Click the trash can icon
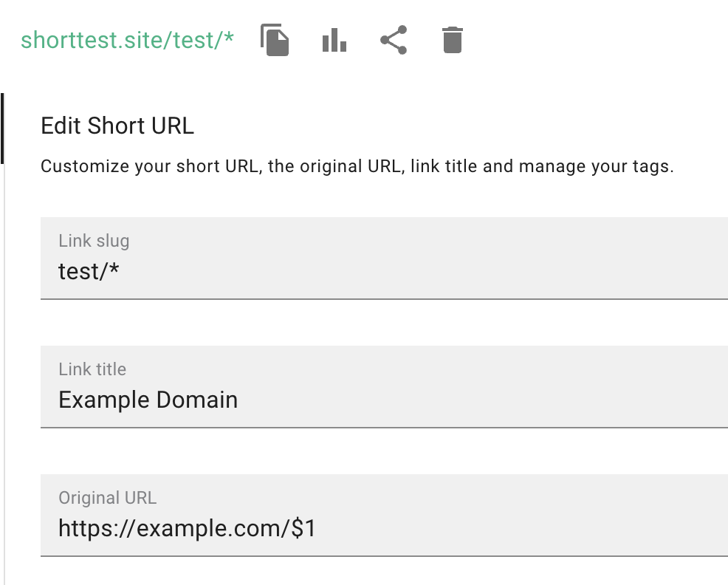This screenshot has width=728, height=585. [x=452, y=41]
